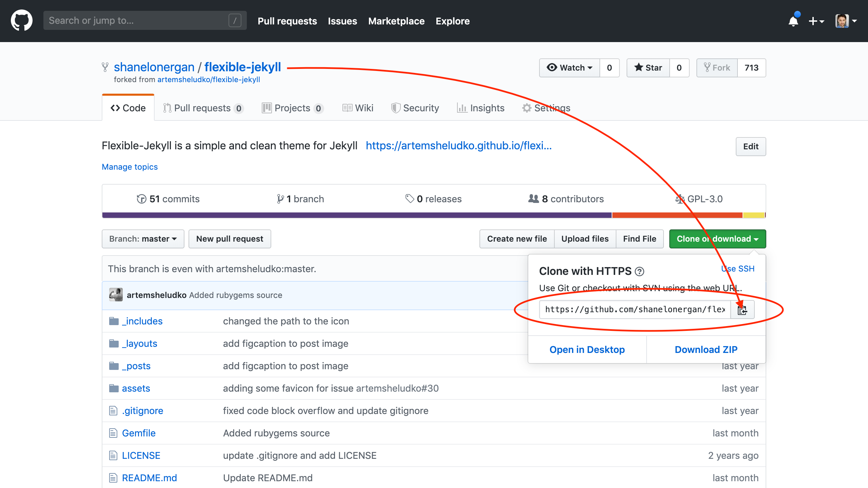
Task: Open the flexible-jekyll repository link
Action: tap(243, 67)
